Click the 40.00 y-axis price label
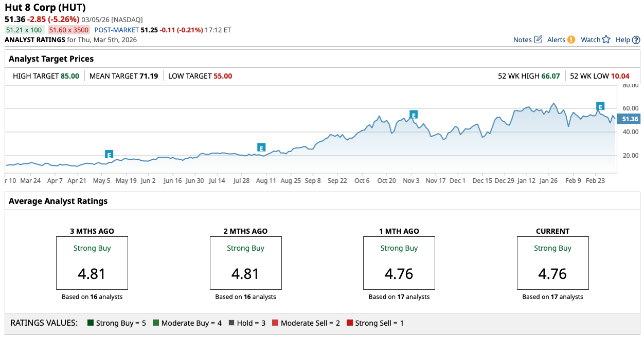 click(630, 132)
